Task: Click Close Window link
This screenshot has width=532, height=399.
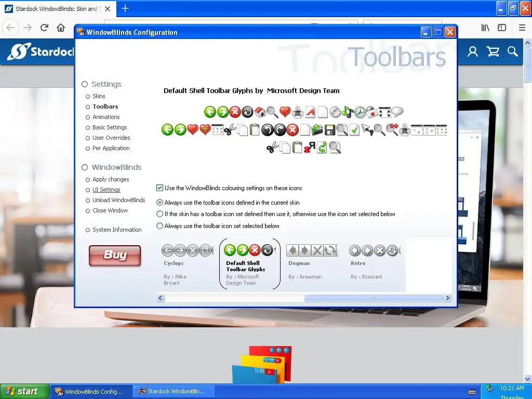Action: click(x=110, y=211)
